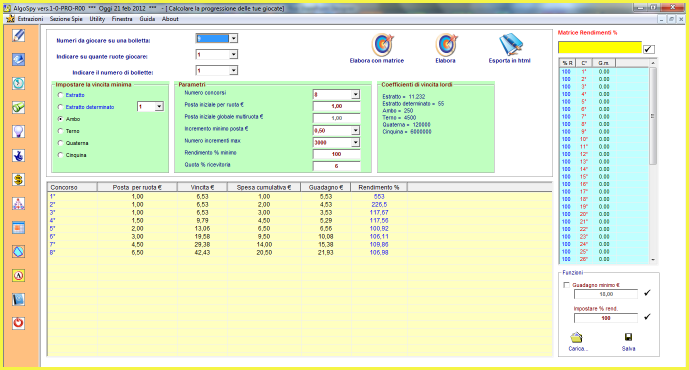Open the Utility menu

97,19
